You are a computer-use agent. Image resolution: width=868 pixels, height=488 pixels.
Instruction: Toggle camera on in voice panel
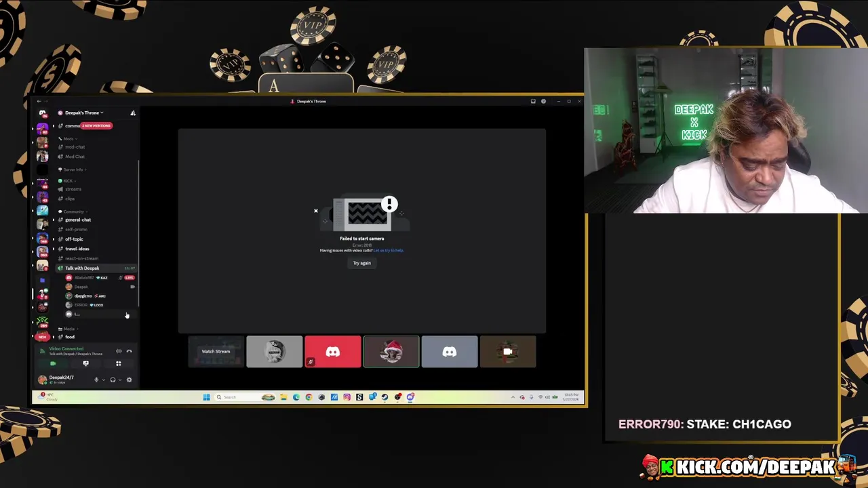click(x=53, y=363)
